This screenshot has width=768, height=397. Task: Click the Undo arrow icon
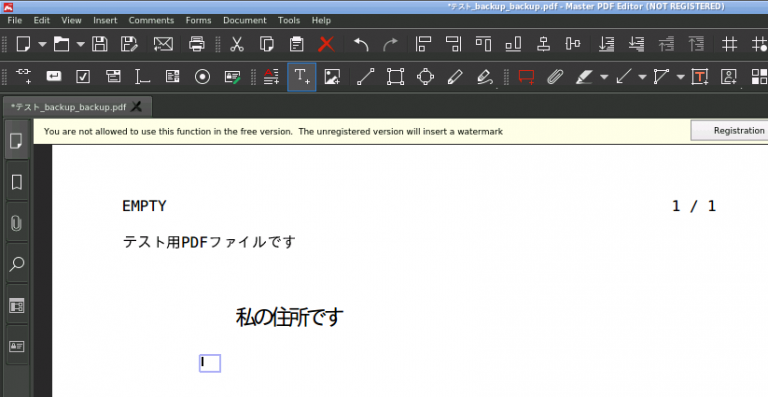click(361, 44)
